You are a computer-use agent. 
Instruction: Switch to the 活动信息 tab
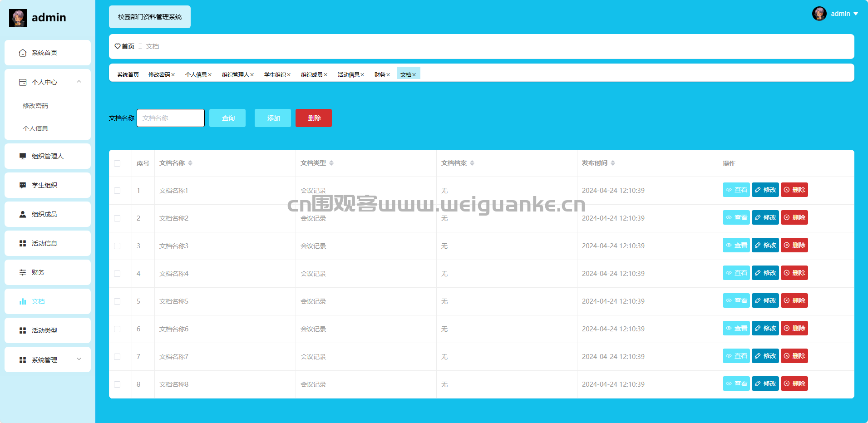(349, 75)
